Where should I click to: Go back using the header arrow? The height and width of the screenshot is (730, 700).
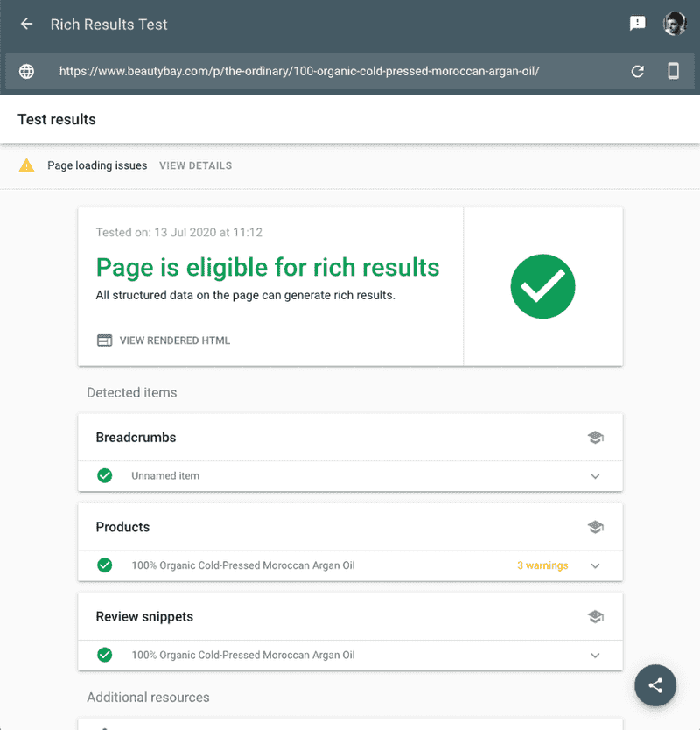click(x=27, y=24)
